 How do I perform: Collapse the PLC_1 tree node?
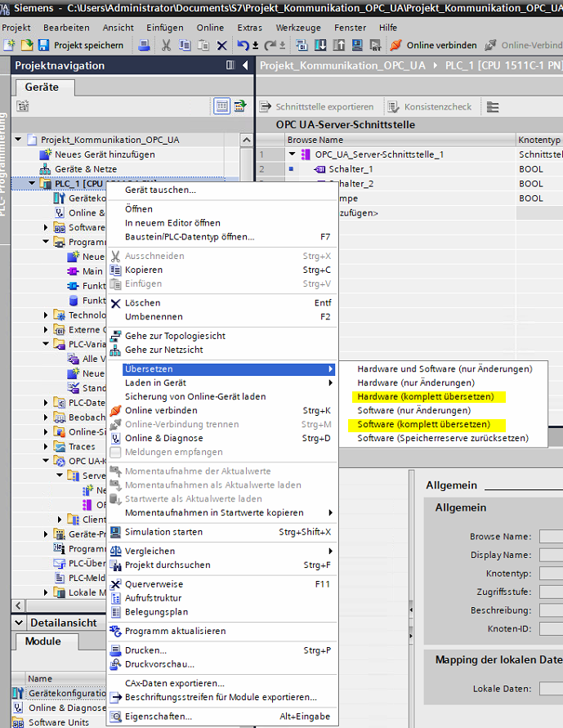point(32,183)
